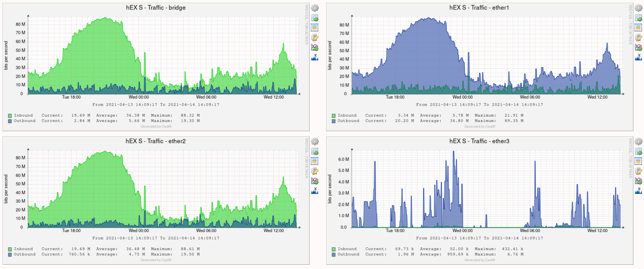
Task: Click the kill spikes icon beside bridge graph
Action: coord(315,57)
